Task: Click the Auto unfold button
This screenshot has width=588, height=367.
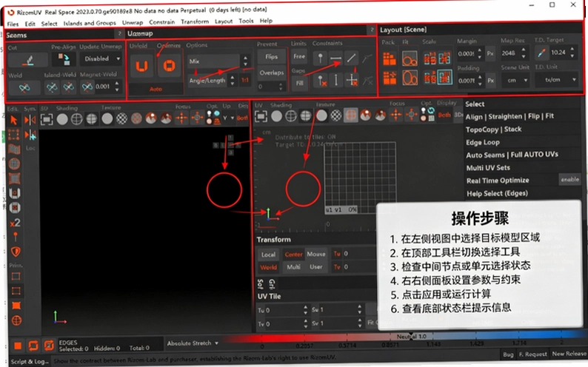Action: 156,89
